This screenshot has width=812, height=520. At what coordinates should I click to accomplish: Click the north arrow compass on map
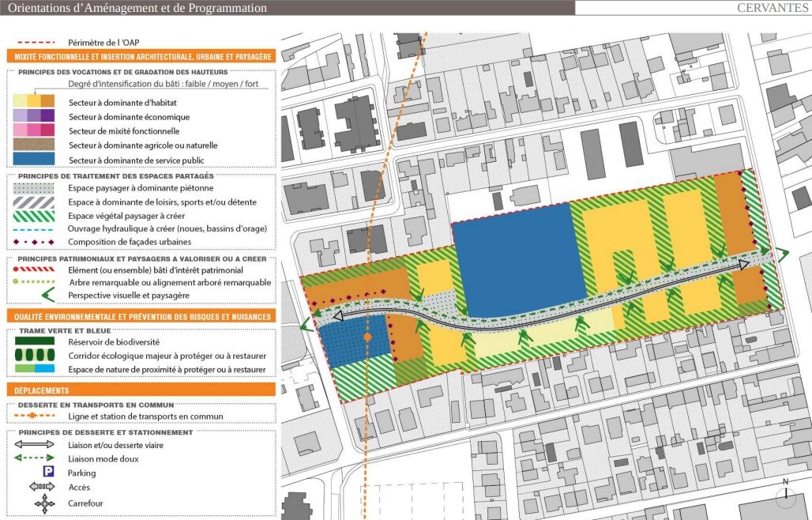coord(786,494)
